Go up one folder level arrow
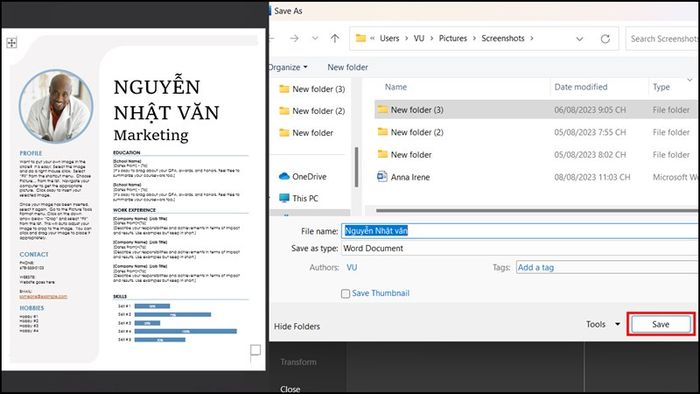 click(335, 38)
